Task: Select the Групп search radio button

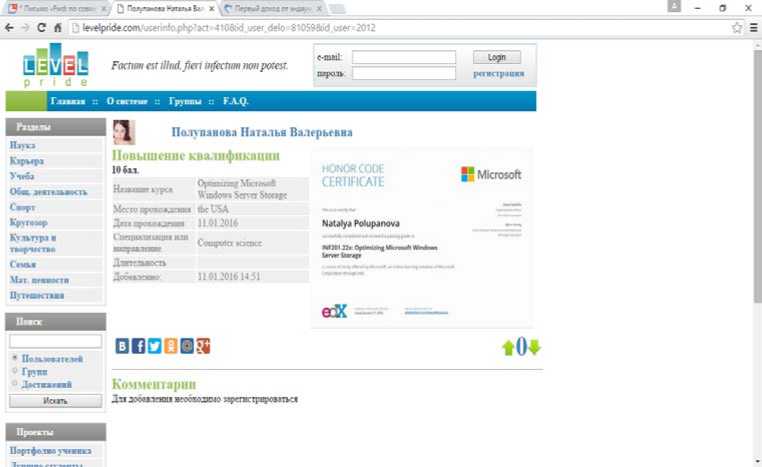Action: (15, 371)
